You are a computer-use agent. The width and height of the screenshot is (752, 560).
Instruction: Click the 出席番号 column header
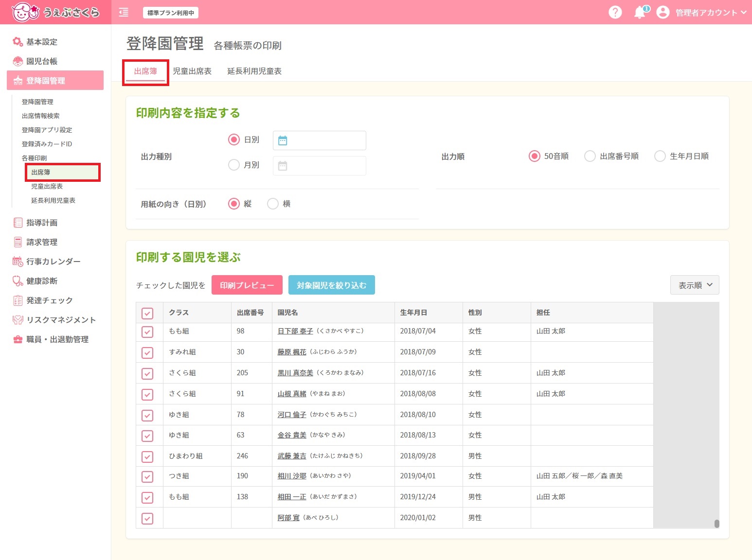pos(251,313)
